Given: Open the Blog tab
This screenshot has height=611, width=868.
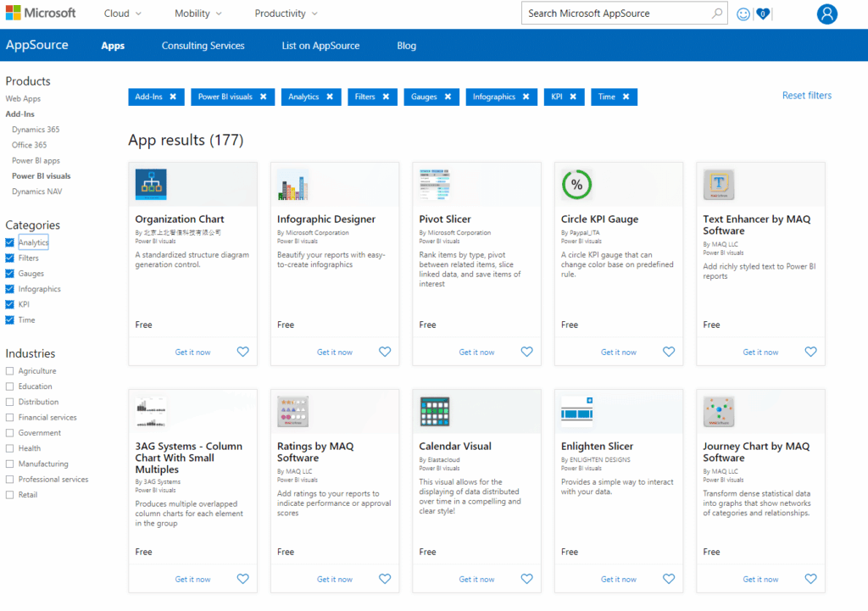Looking at the screenshot, I should click(406, 46).
